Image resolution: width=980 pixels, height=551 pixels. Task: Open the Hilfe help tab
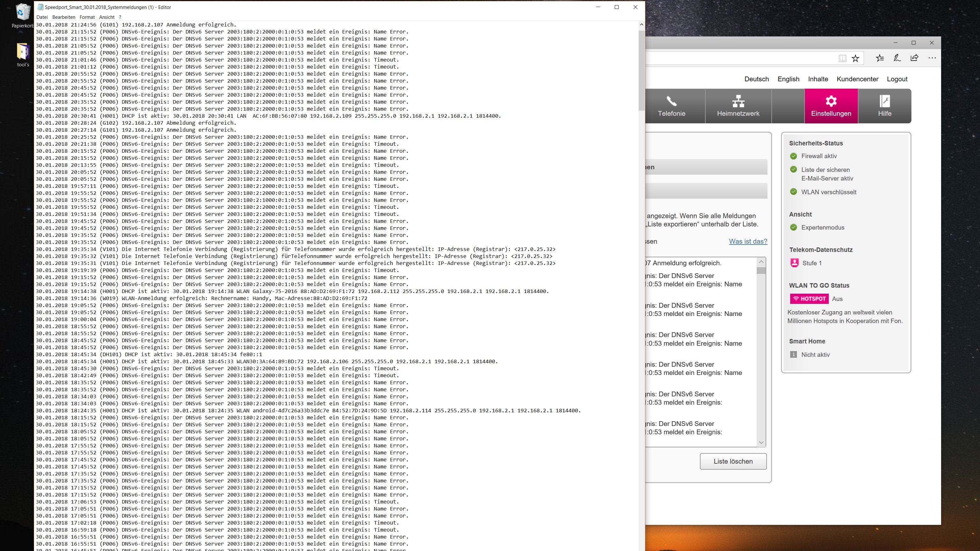[x=885, y=106]
